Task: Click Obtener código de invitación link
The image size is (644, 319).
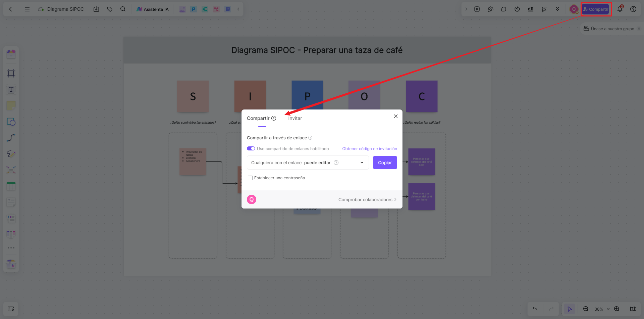Action: 370,149
